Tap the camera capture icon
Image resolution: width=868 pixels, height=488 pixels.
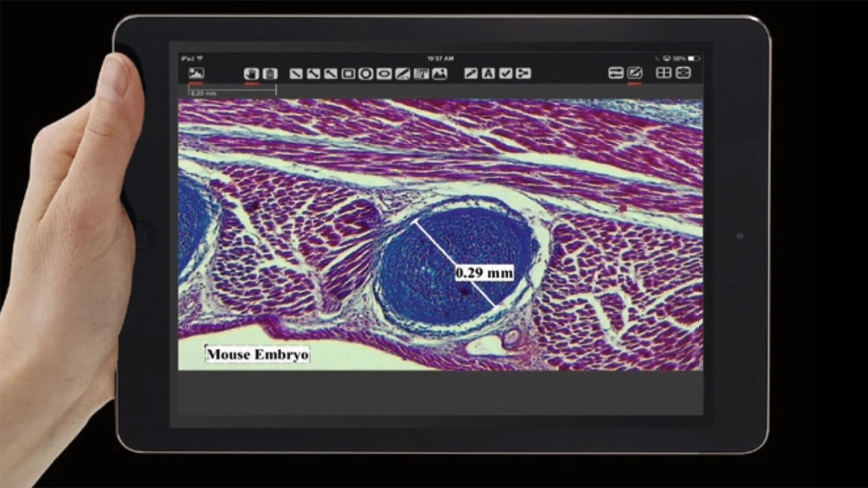[x=684, y=73]
